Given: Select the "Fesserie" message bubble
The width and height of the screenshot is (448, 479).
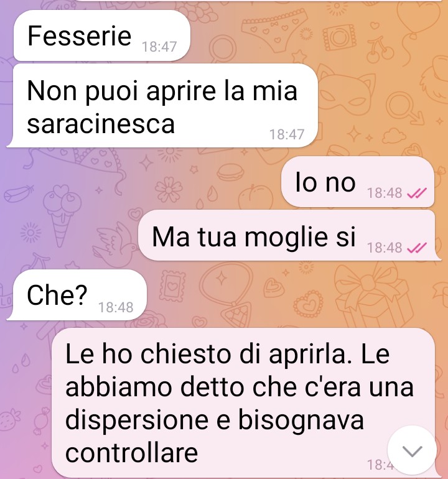Looking at the screenshot, I should (102, 35).
